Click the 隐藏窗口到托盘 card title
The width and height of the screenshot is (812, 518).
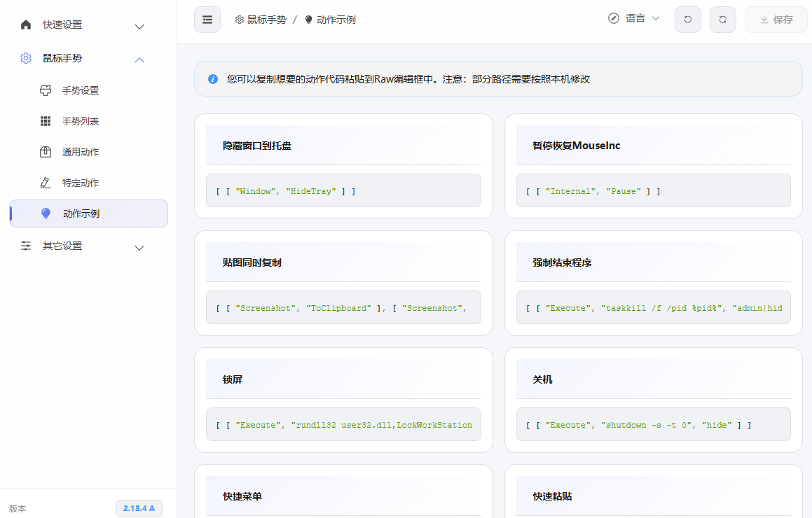click(x=257, y=146)
